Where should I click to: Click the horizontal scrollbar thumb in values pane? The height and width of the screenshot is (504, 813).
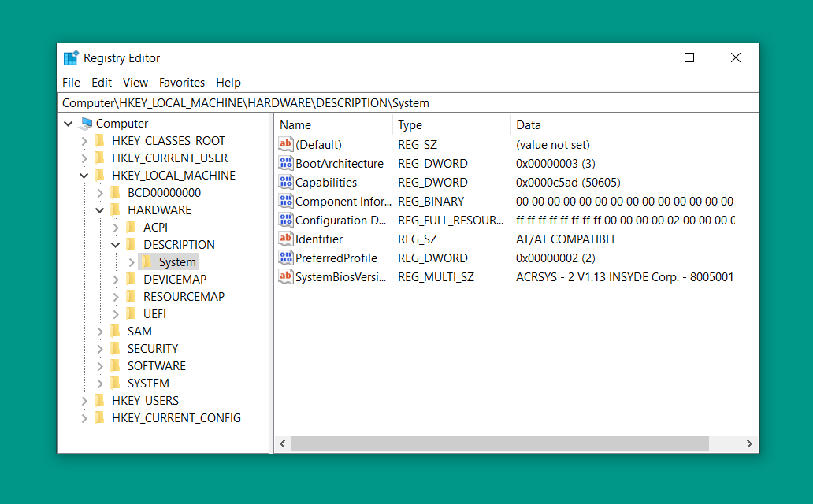click(499, 444)
